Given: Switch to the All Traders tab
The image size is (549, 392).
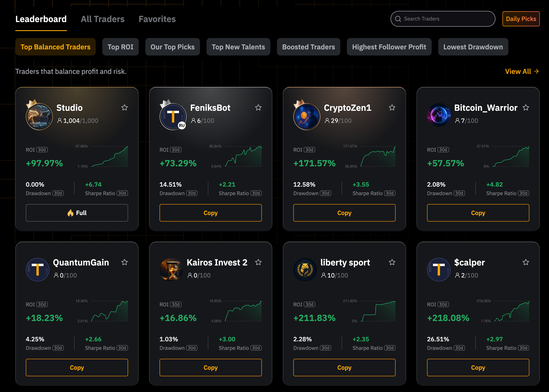Looking at the screenshot, I should [x=103, y=19].
